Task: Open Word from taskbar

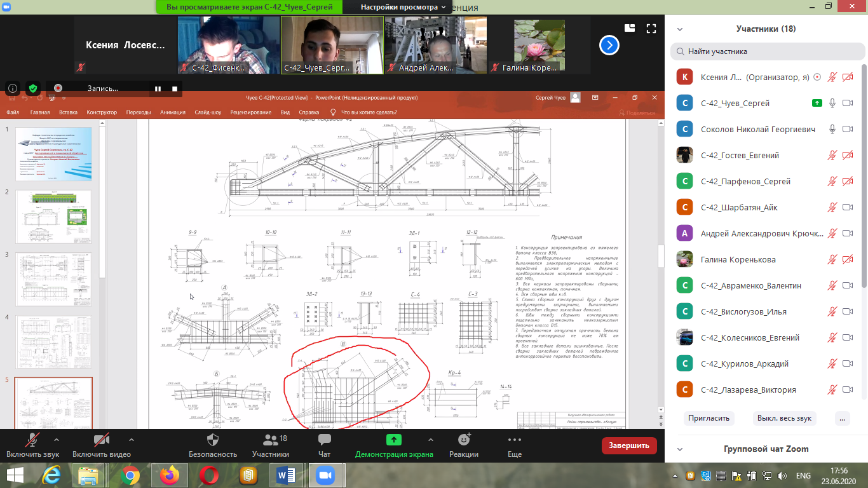Action: pyautogui.click(x=287, y=475)
